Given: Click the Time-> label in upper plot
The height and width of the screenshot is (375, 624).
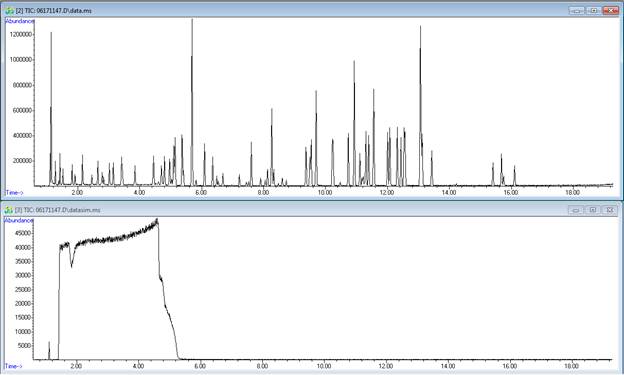Looking at the screenshot, I should tap(14, 193).
